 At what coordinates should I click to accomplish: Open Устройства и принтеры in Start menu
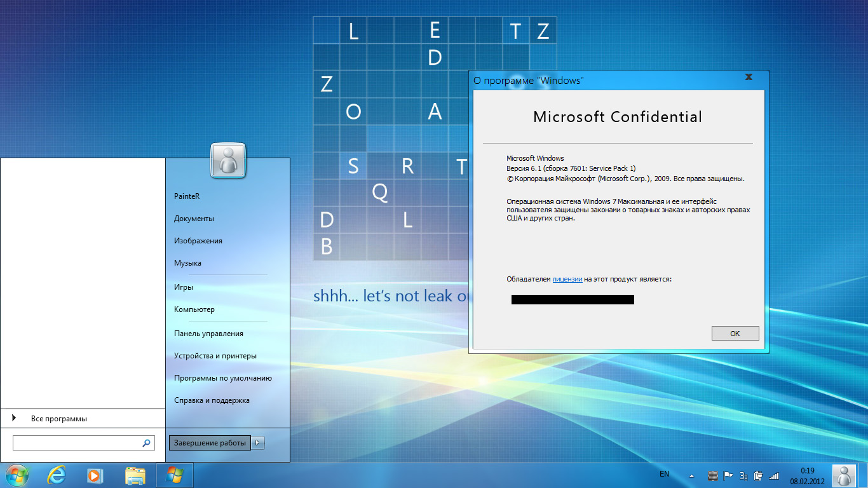pos(215,356)
